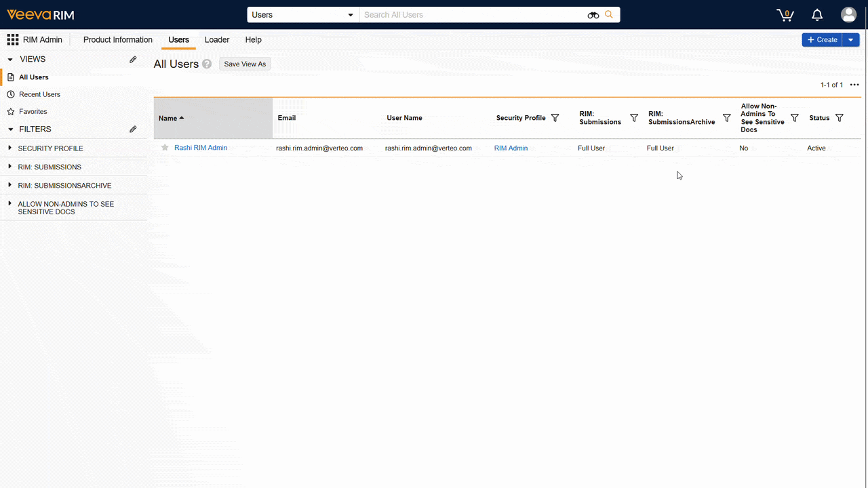Click the binoculars advanced search icon
This screenshot has width=868, height=488.
point(593,14)
